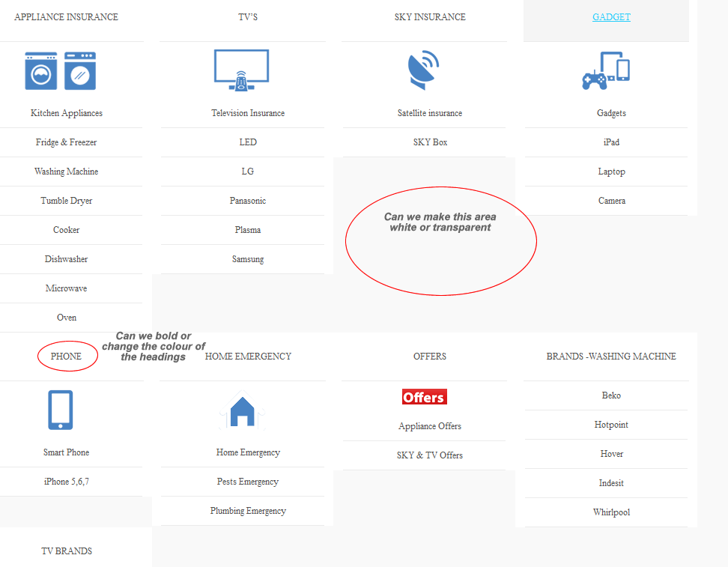The height and width of the screenshot is (567, 728).
Task: Click the blue house Home Emergency icon
Action: [242, 411]
